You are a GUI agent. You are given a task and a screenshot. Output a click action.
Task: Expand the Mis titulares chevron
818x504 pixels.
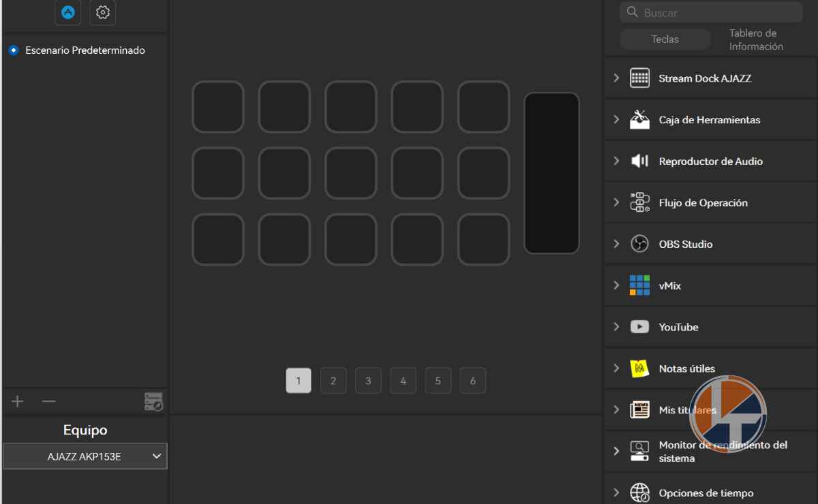[616, 410]
